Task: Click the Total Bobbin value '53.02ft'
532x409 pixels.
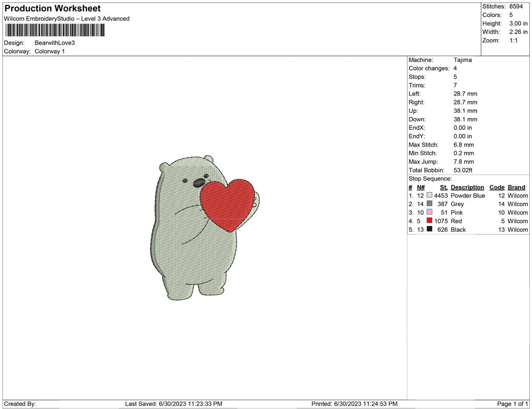Action: 463,170
